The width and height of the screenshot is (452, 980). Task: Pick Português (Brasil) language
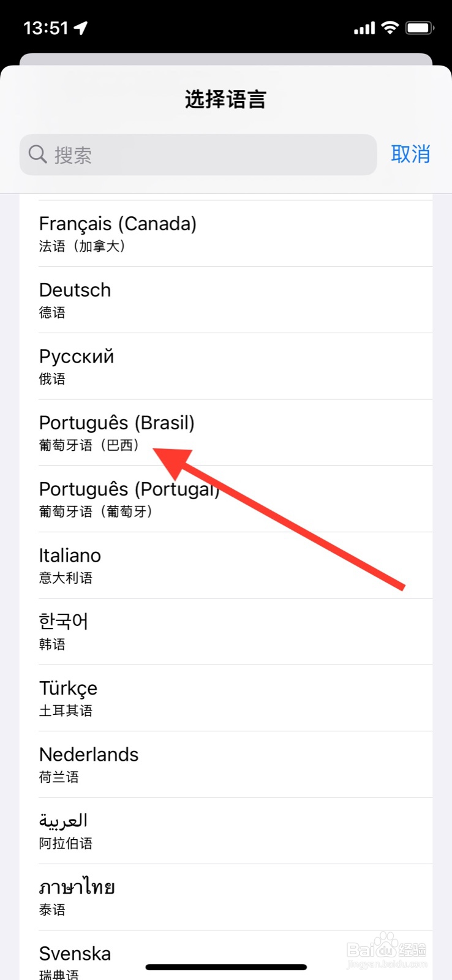(x=226, y=432)
